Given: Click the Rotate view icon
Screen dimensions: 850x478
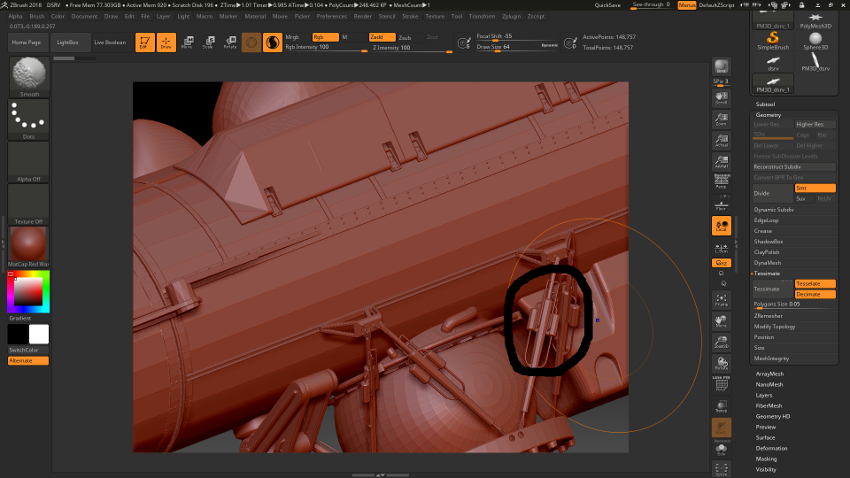Looking at the screenshot, I should (x=722, y=363).
